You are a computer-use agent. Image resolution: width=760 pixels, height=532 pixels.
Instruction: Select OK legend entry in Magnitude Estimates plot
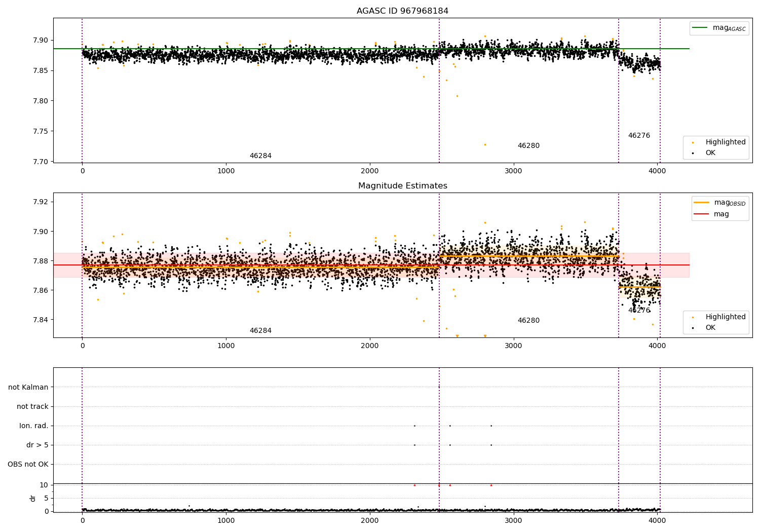click(x=704, y=327)
